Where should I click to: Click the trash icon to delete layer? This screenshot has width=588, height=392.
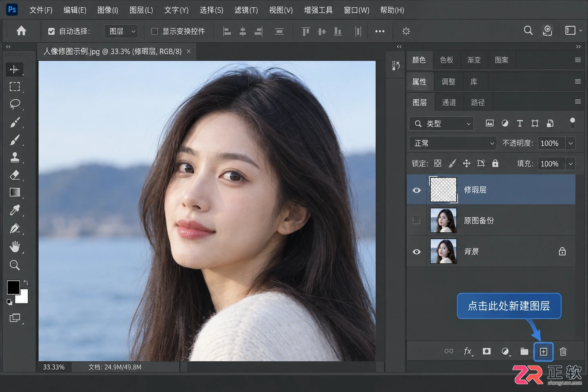(563, 352)
